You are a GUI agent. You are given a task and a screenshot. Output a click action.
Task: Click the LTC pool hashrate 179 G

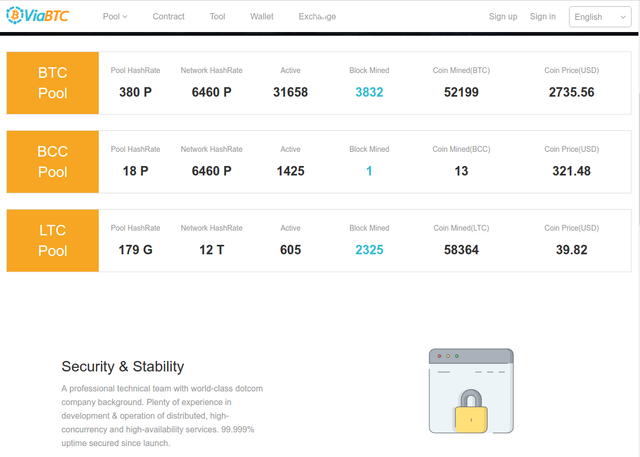pos(135,249)
